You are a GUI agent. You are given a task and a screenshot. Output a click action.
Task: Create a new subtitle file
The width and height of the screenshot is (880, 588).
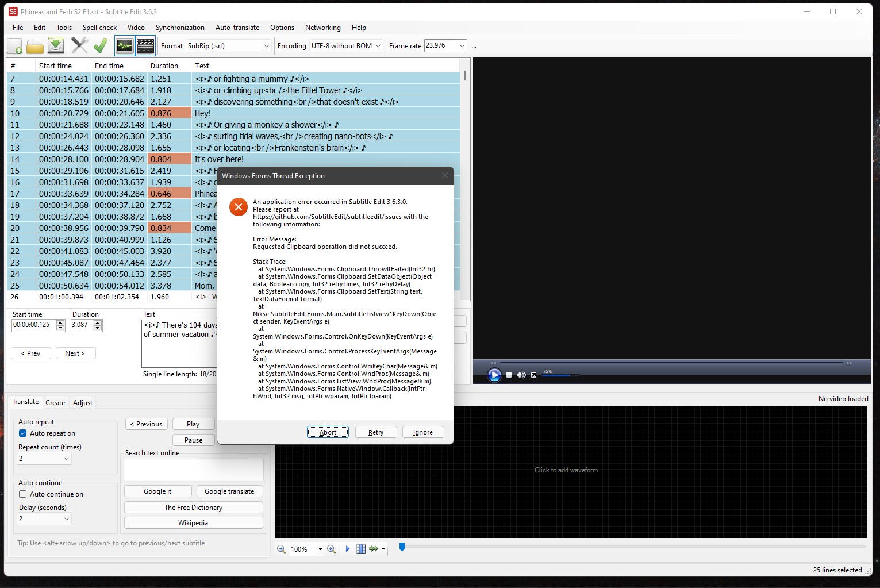[14, 45]
